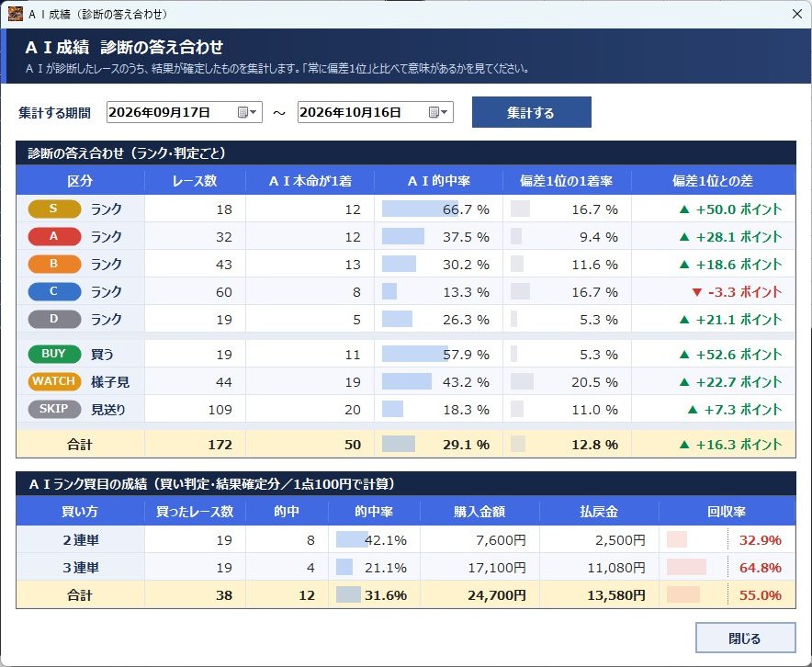Click the red A rank badge
Viewport: 812px width, 667px height.
pyautogui.click(x=54, y=236)
